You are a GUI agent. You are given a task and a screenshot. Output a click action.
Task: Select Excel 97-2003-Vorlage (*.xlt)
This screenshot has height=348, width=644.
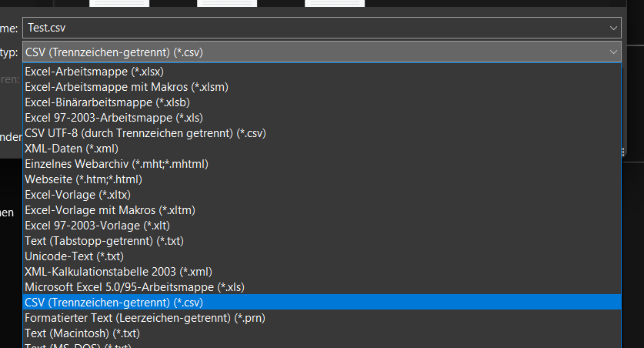click(x=97, y=226)
